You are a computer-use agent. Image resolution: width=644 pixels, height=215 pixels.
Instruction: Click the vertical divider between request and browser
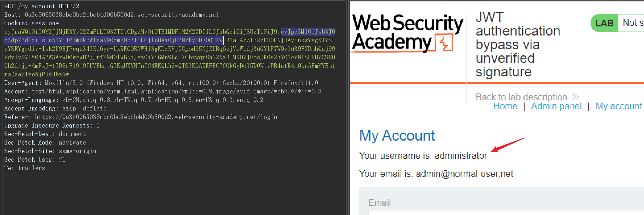(x=348, y=107)
